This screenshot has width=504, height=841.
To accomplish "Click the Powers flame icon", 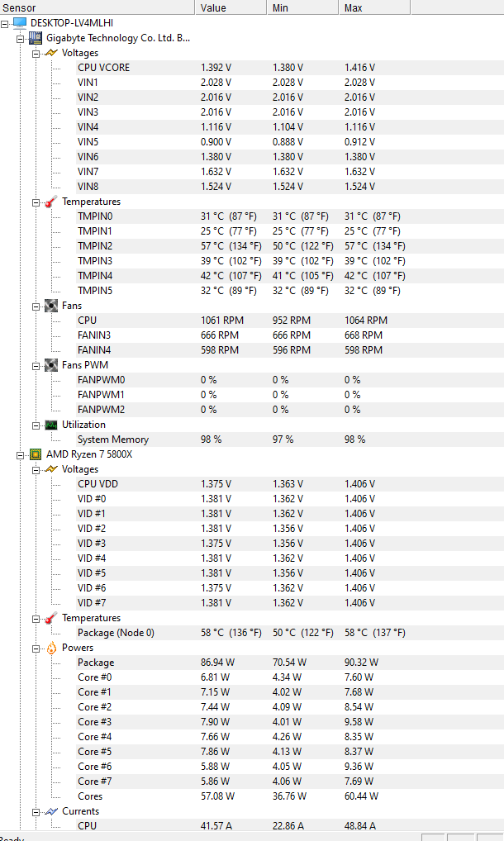I will pyautogui.click(x=51, y=648).
